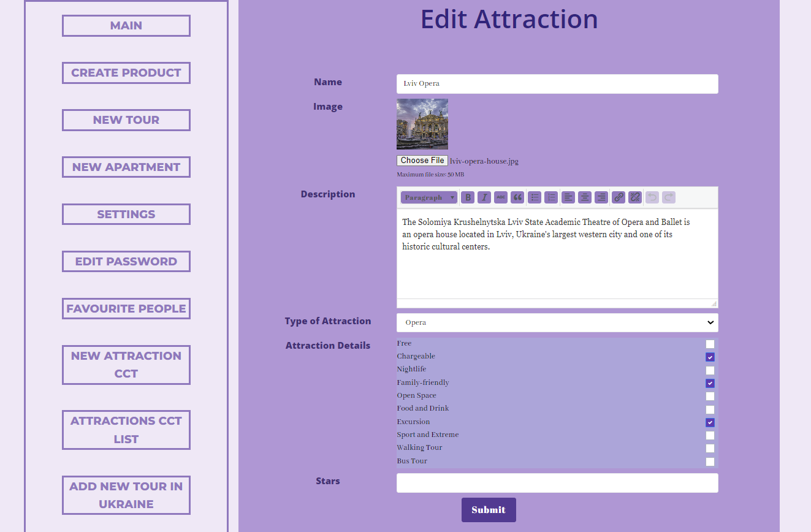Click the Submit button
The width and height of the screenshot is (811, 532).
(489, 510)
